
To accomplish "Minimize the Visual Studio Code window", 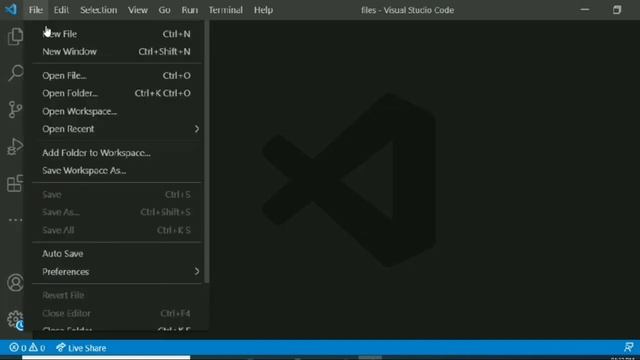I will [x=585, y=9].
